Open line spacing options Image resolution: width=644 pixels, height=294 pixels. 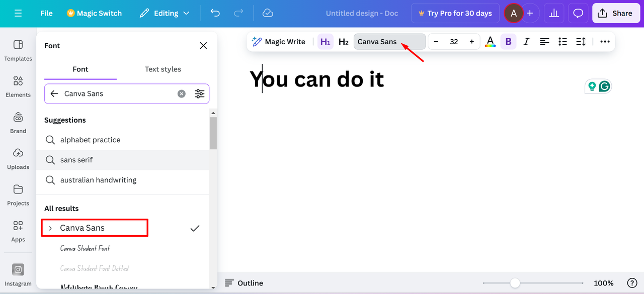pos(581,42)
